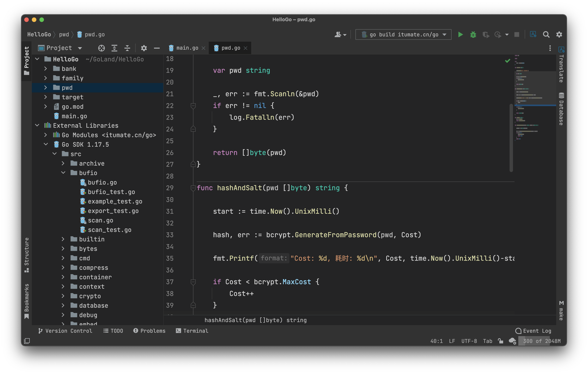The width and height of the screenshot is (588, 374).
Task: Click background tasks cloud icon in status bar
Action: click(x=512, y=341)
